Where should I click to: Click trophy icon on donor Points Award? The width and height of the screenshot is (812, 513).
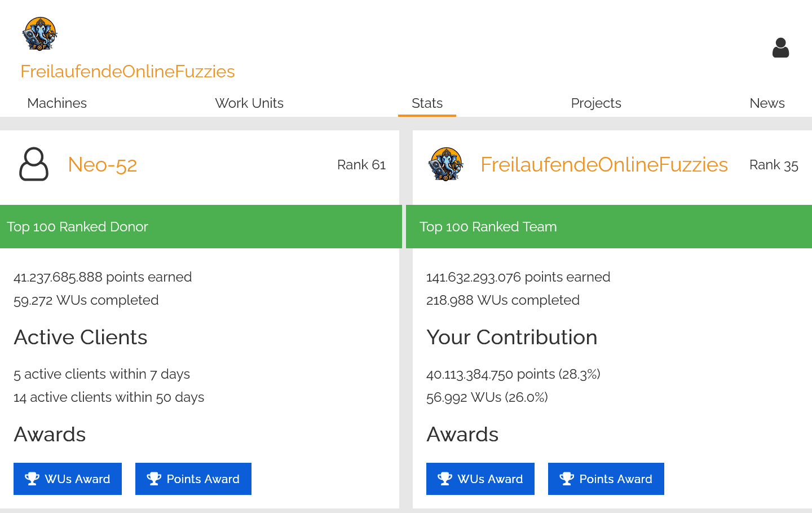coord(154,479)
